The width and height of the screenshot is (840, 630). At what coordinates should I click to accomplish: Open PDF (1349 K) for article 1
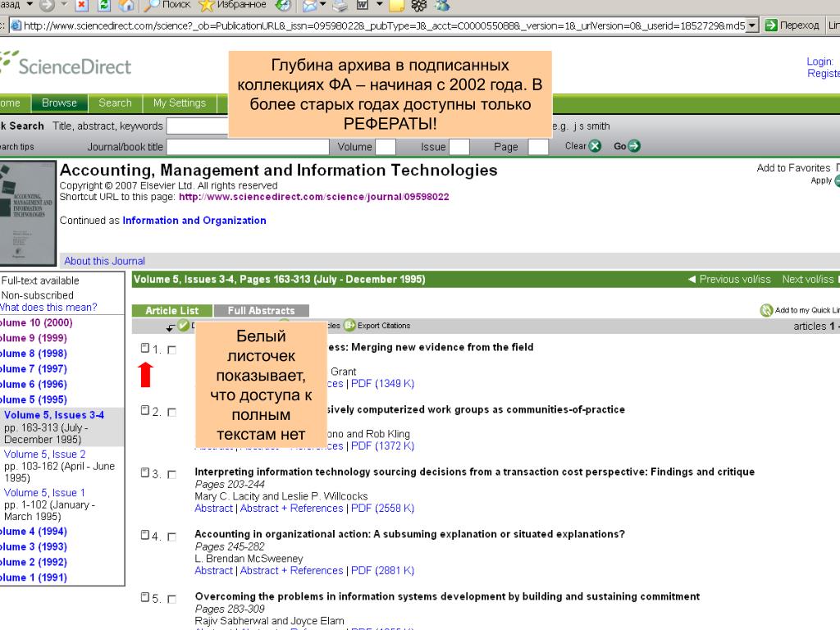(x=382, y=384)
